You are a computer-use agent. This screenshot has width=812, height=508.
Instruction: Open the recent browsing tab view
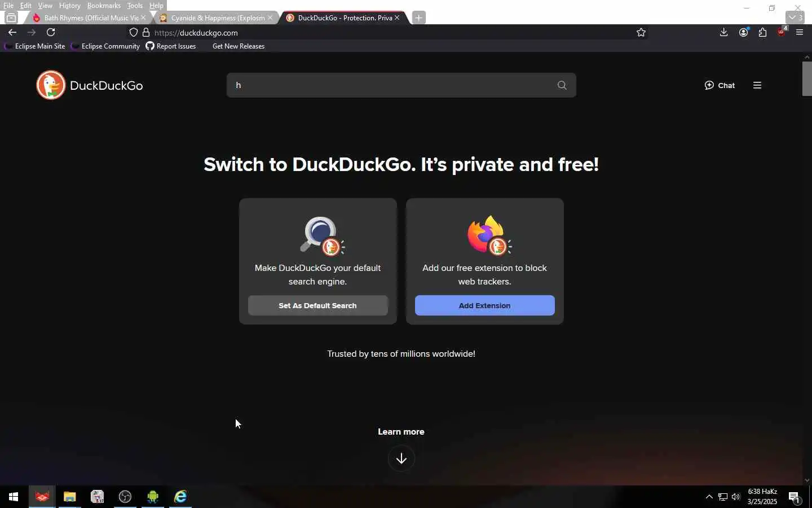(x=11, y=17)
